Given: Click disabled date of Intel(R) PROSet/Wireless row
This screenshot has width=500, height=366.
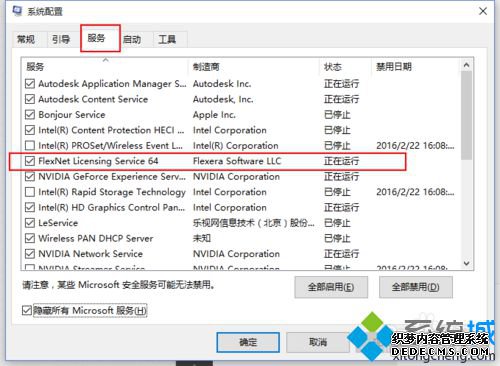Looking at the screenshot, I should click(415, 145).
